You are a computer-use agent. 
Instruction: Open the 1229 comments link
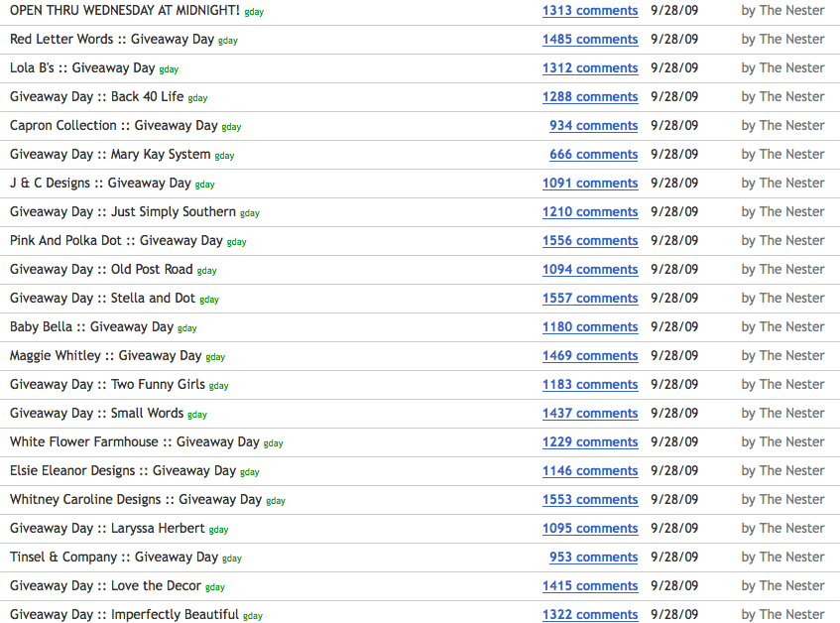point(590,441)
